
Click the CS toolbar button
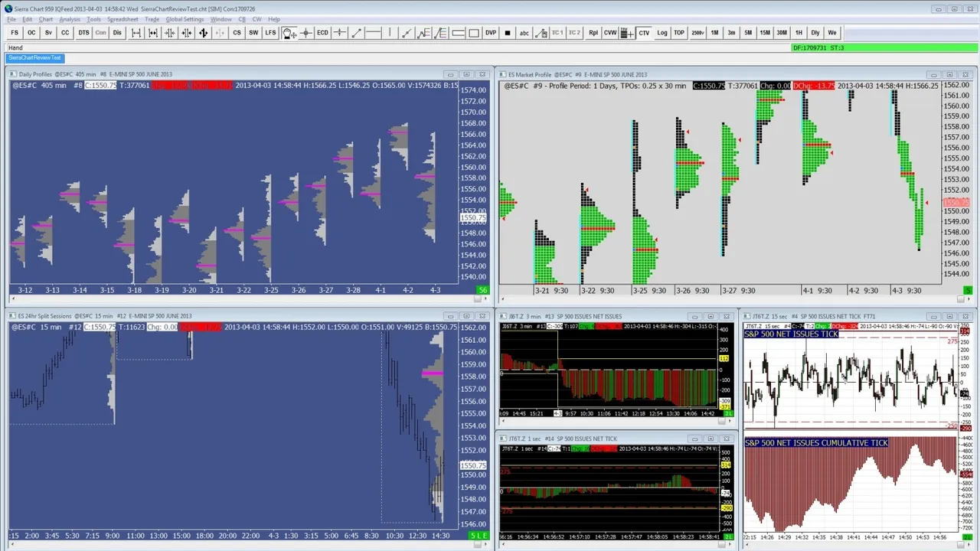pos(237,33)
